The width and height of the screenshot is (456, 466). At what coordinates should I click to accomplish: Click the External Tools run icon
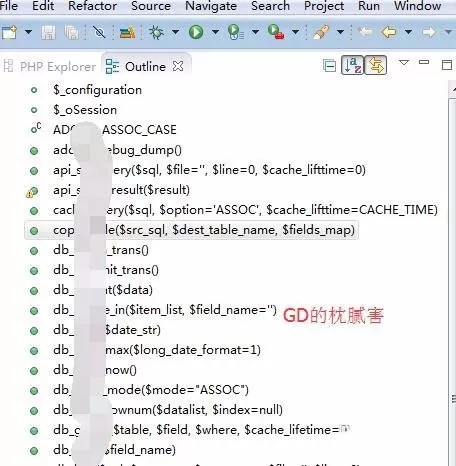click(276, 32)
